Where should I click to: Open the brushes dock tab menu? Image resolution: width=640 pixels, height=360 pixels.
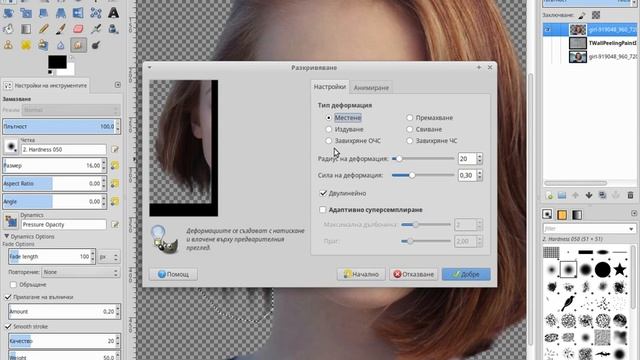(634, 213)
